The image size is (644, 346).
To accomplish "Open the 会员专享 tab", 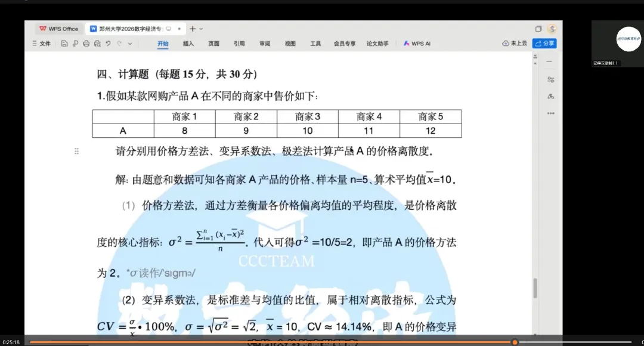I will click(x=345, y=44).
